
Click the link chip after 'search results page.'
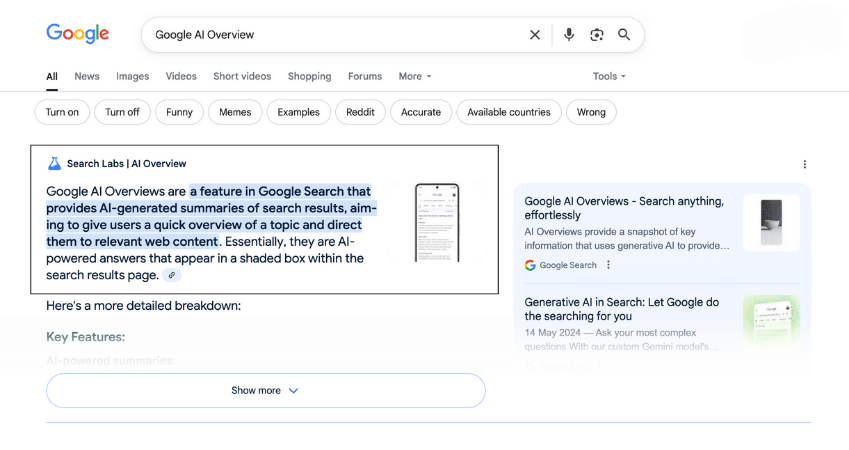(172, 275)
